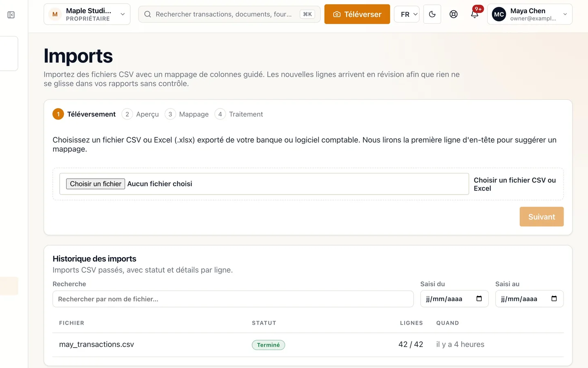The width and height of the screenshot is (588, 368).
Task: Click the Suivant button
Action: (x=541, y=217)
